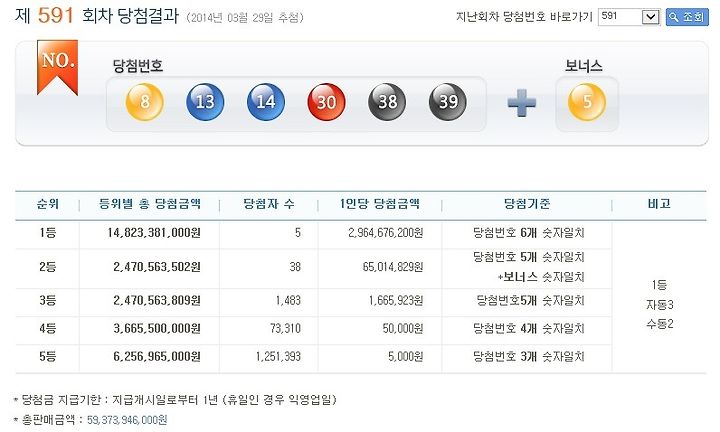
Task: Click the 비고 column header
Action: pyautogui.click(x=659, y=204)
